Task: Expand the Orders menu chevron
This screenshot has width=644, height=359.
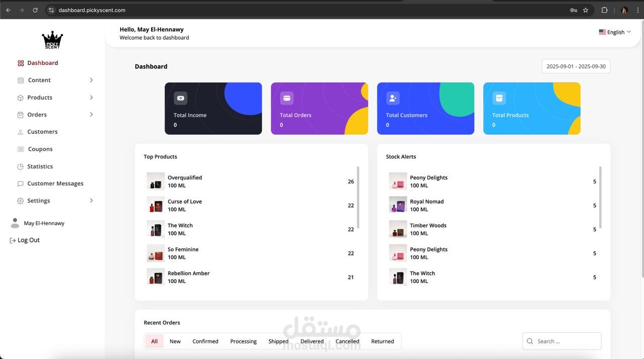Action: pos(91,115)
